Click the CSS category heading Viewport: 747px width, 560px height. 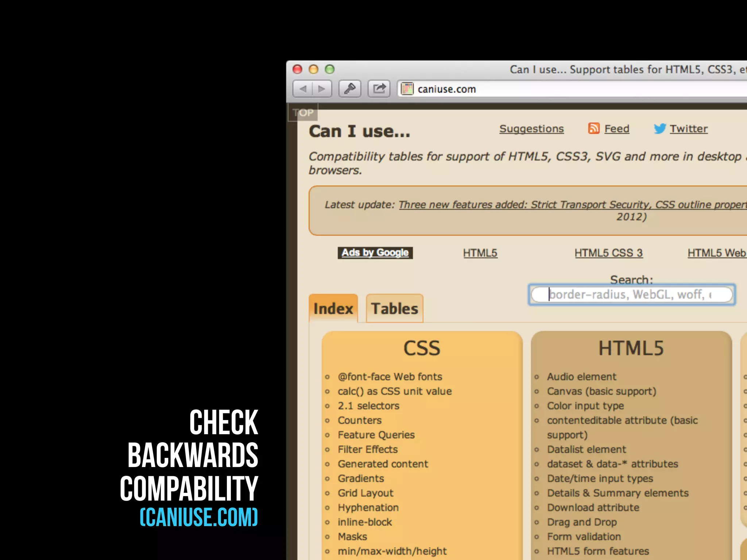point(422,348)
